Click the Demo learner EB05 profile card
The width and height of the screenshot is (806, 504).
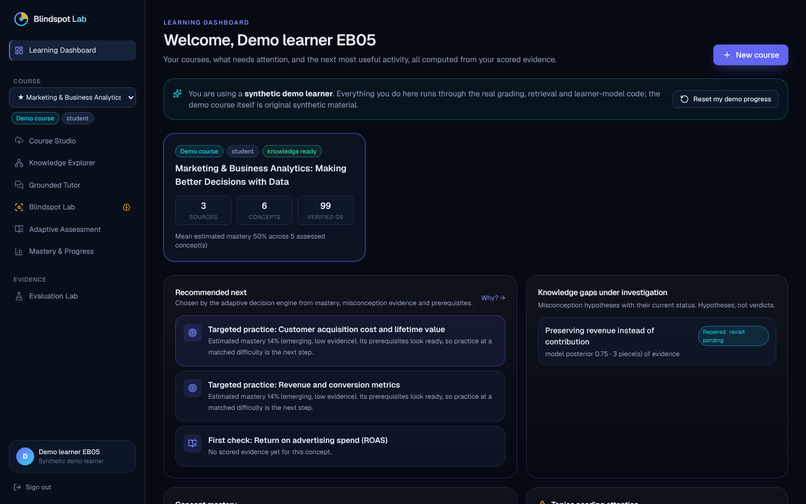72,456
